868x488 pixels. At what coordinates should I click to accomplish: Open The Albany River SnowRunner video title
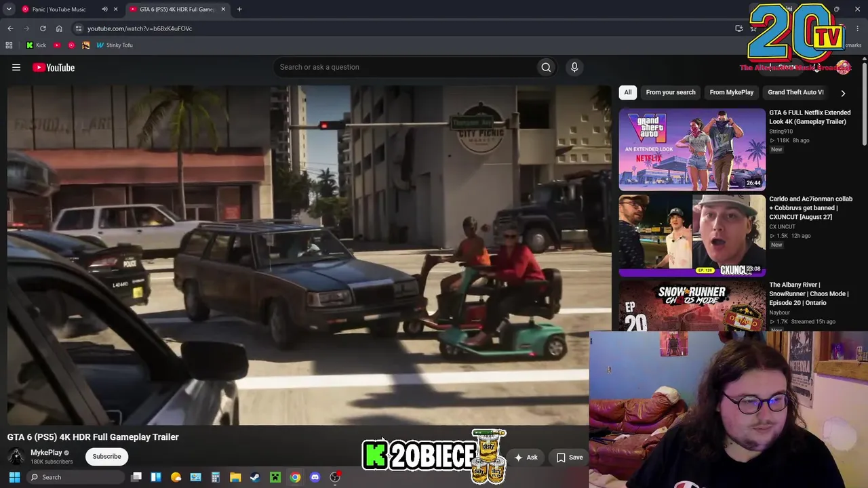coord(809,294)
